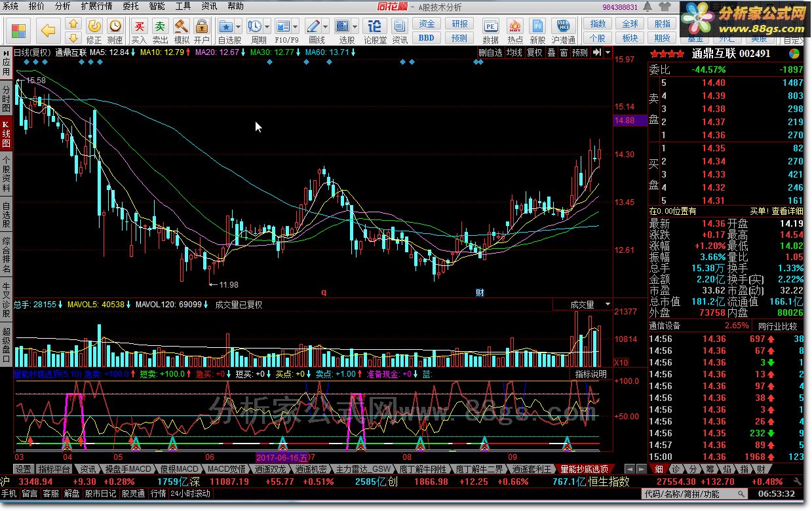The height and width of the screenshot is (511, 812).
Task: Open the 帮助 menu
Action: tap(235, 6)
